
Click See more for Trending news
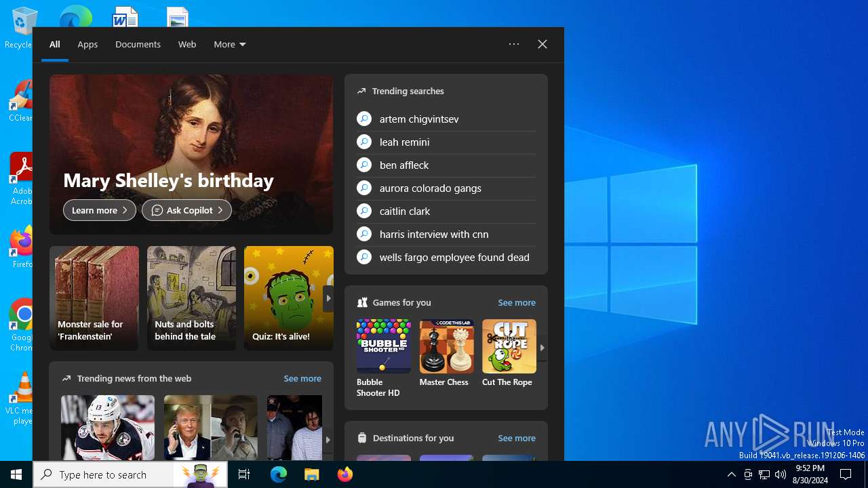pyautogui.click(x=302, y=378)
